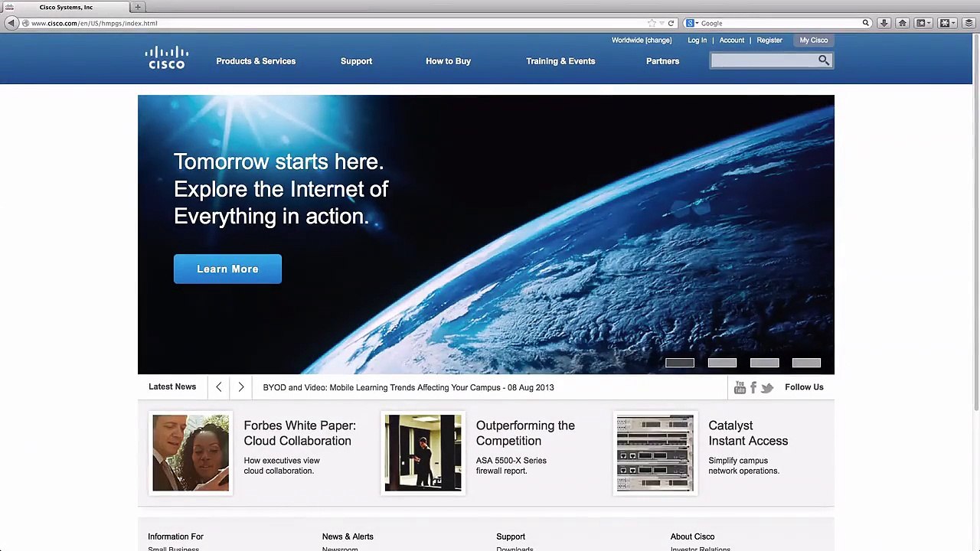
Task: Click the 'Simplify campus network operations.' text
Action: (x=743, y=465)
